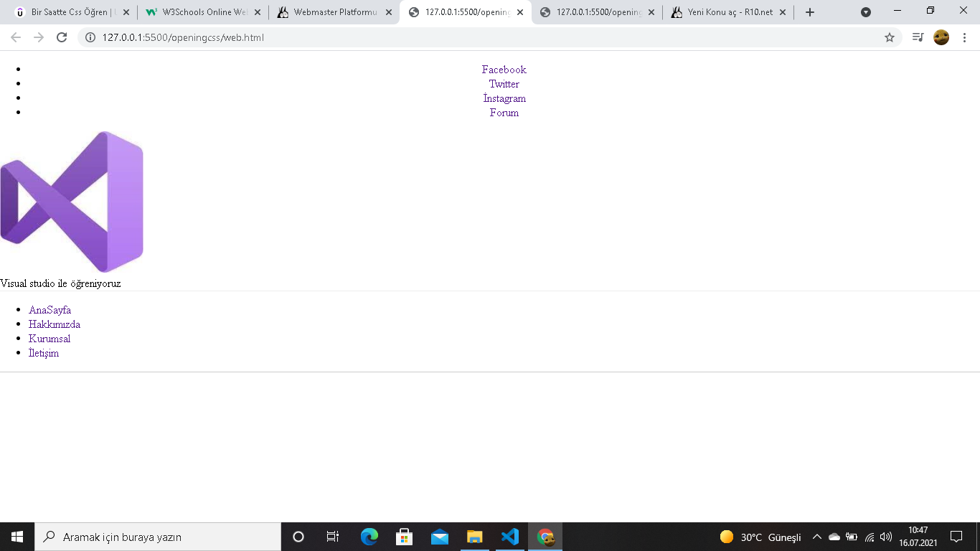Switch to Visual Studio Code on taskbar

point(510,537)
